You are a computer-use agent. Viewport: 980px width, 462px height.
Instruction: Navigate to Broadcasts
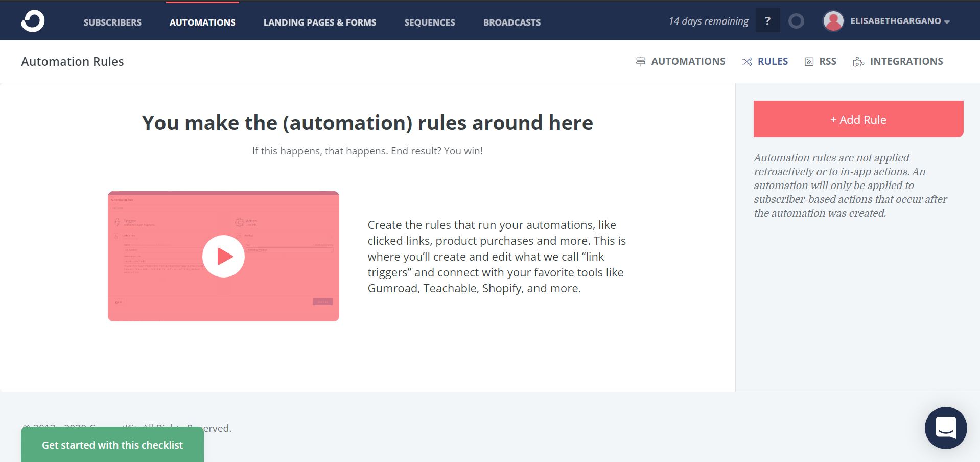point(512,22)
